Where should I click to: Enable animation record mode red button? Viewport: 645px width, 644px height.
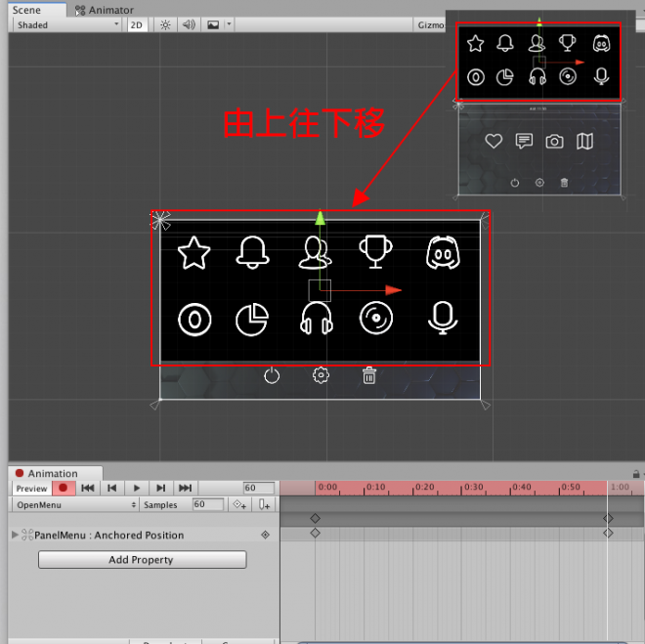(x=64, y=488)
